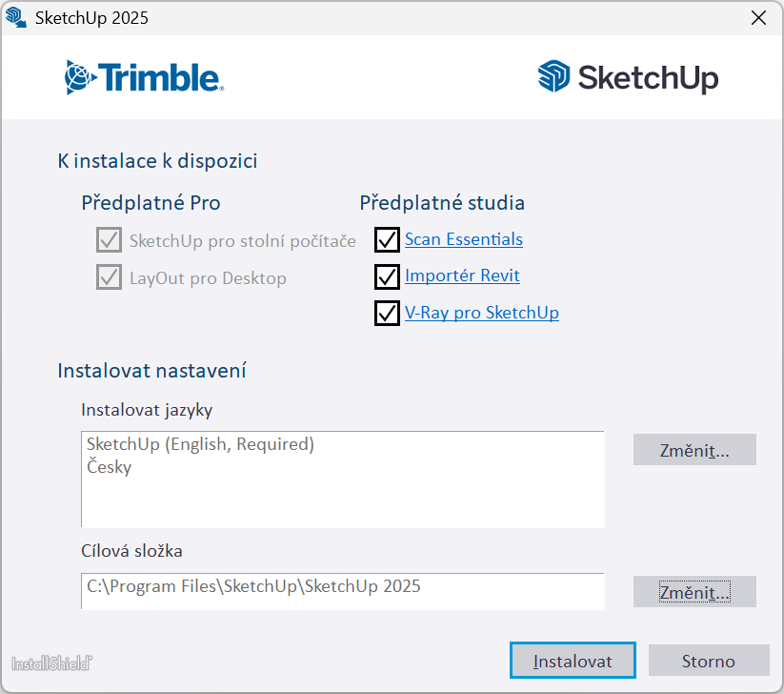The height and width of the screenshot is (694, 784).
Task: Click the Trimble logo
Action: [x=144, y=77]
